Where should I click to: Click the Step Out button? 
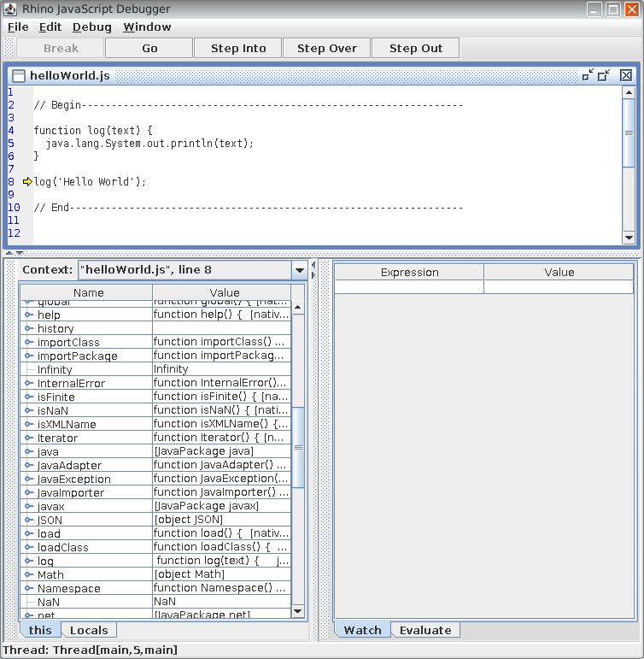(x=416, y=48)
